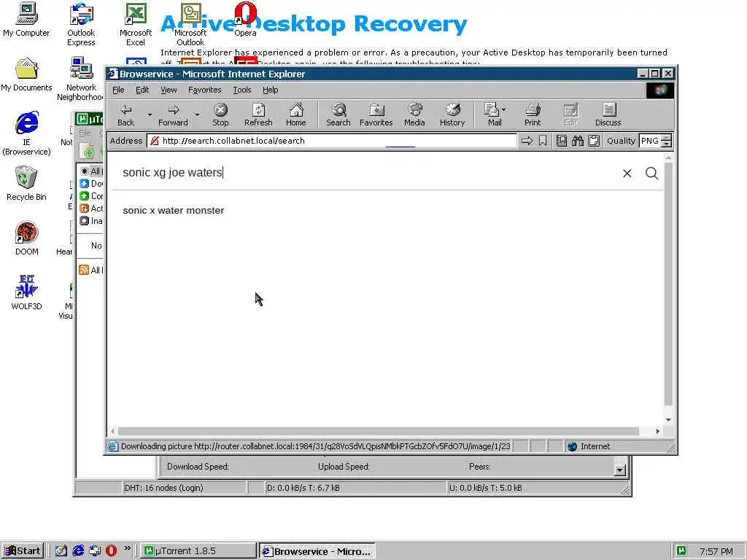This screenshot has width=747, height=560.
Task: Open the File menu
Action: (118, 90)
